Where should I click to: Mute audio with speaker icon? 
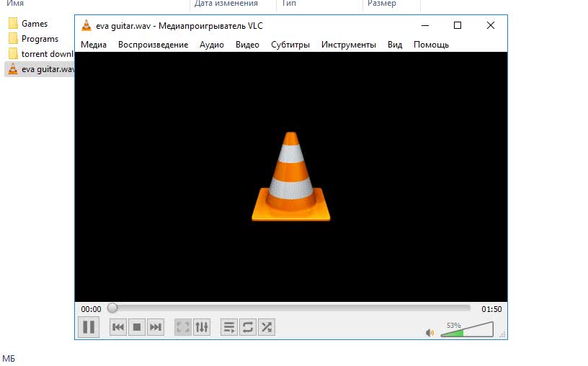click(429, 333)
